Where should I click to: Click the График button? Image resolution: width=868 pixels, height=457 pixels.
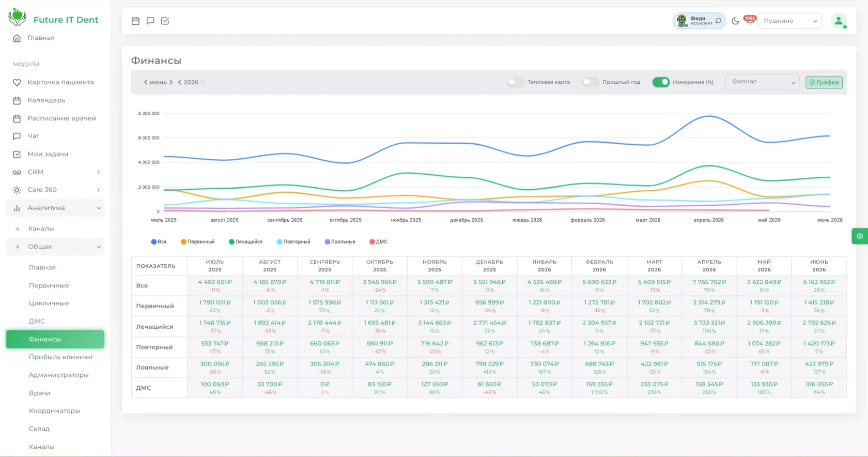tap(824, 82)
